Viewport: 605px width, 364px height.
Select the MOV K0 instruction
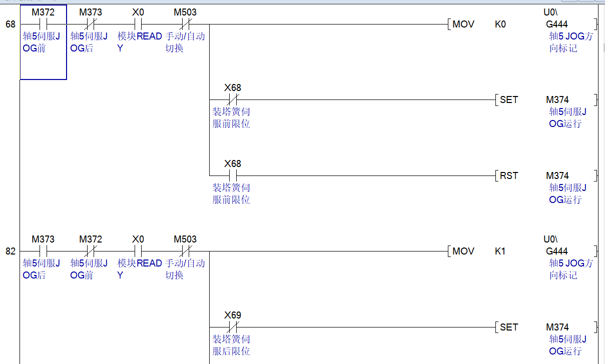(463, 24)
